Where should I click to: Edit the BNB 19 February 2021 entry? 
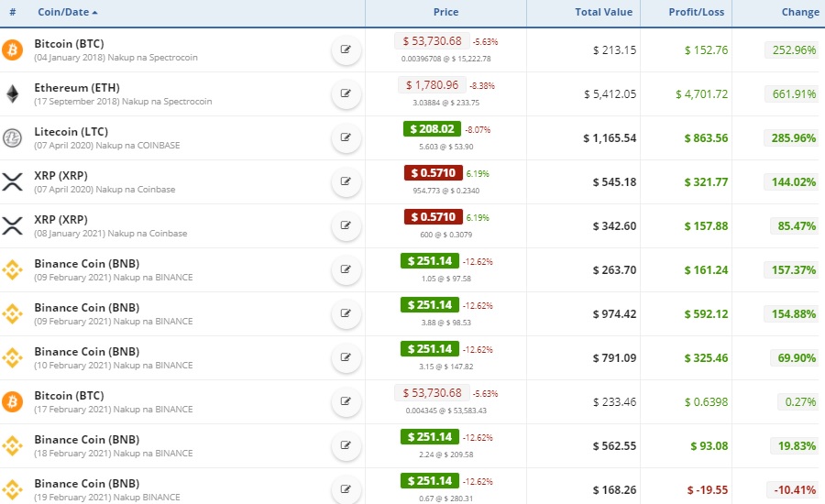point(346,489)
